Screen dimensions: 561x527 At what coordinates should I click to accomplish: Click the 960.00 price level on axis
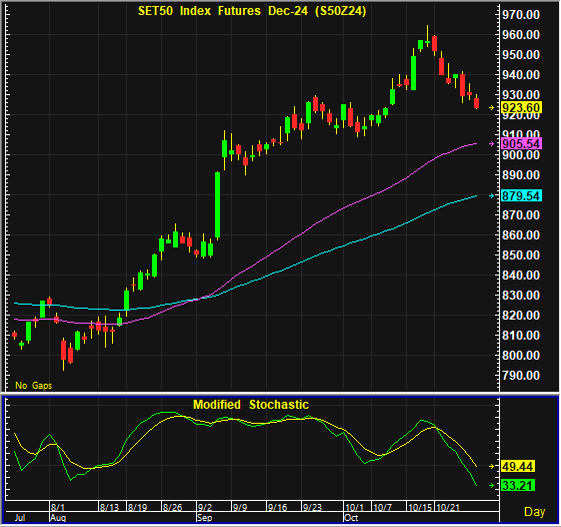[x=521, y=35]
